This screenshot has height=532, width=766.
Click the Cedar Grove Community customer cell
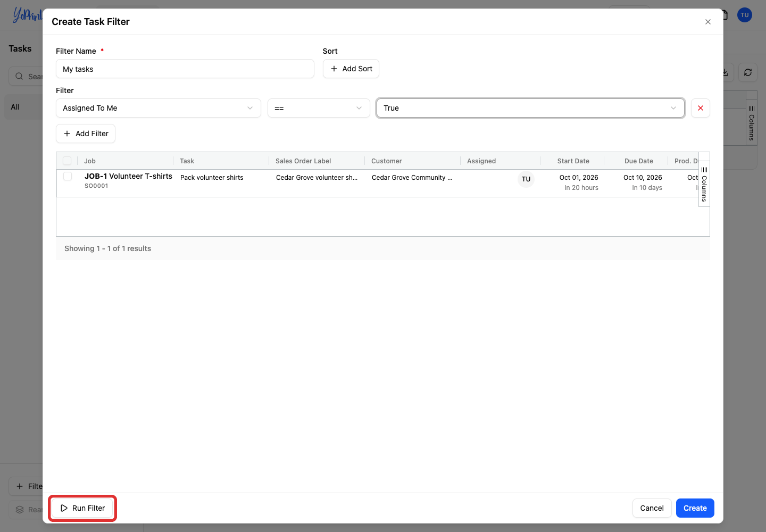point(412,178)
